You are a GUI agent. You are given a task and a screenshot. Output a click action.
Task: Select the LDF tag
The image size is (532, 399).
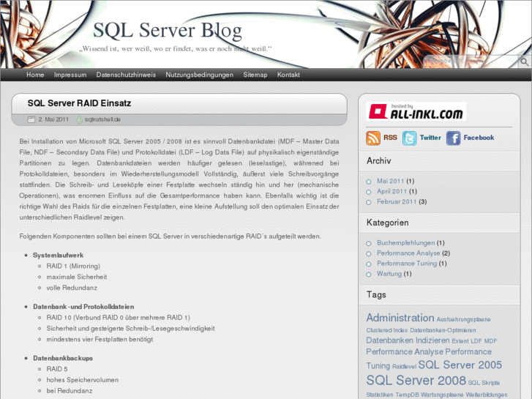pos(476,341)
